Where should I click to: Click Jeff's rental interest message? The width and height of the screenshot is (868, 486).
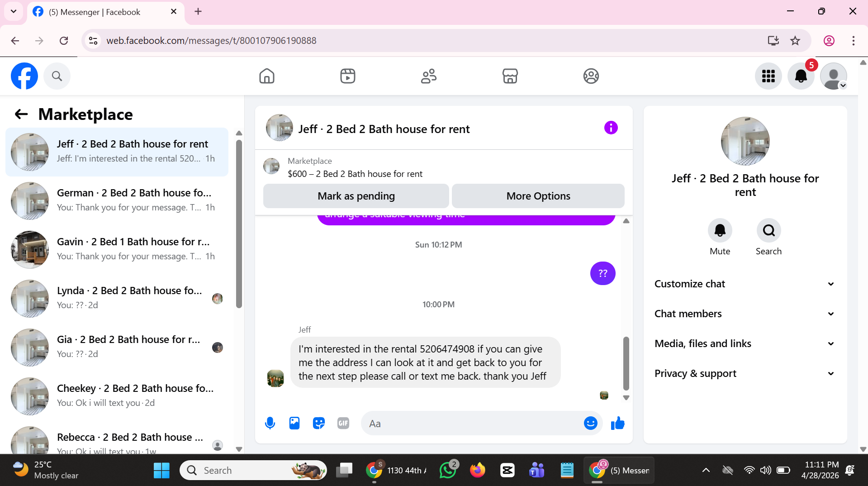425,362
